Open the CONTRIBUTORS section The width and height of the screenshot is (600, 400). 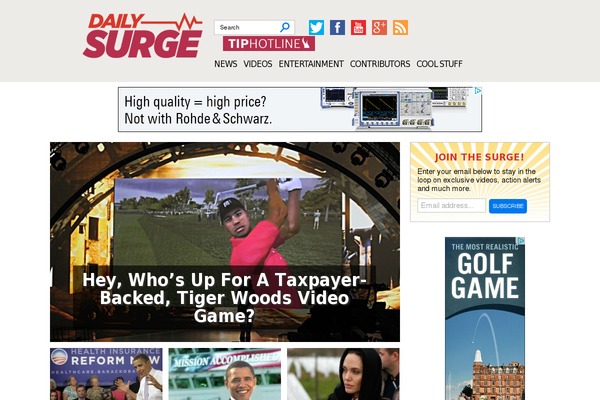tap(380, 64)
